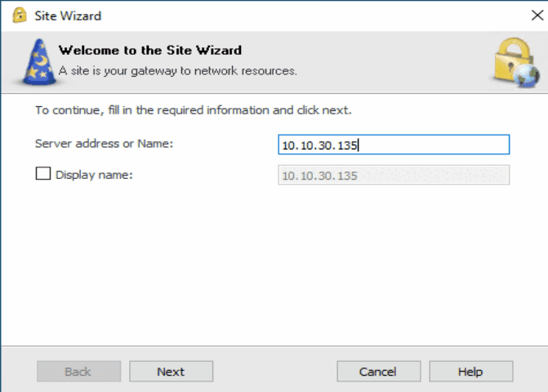The height and width of the screenshot is (392, 548).
Task: Click the "Display name:" checkbox label
Action: click(95, 175)
